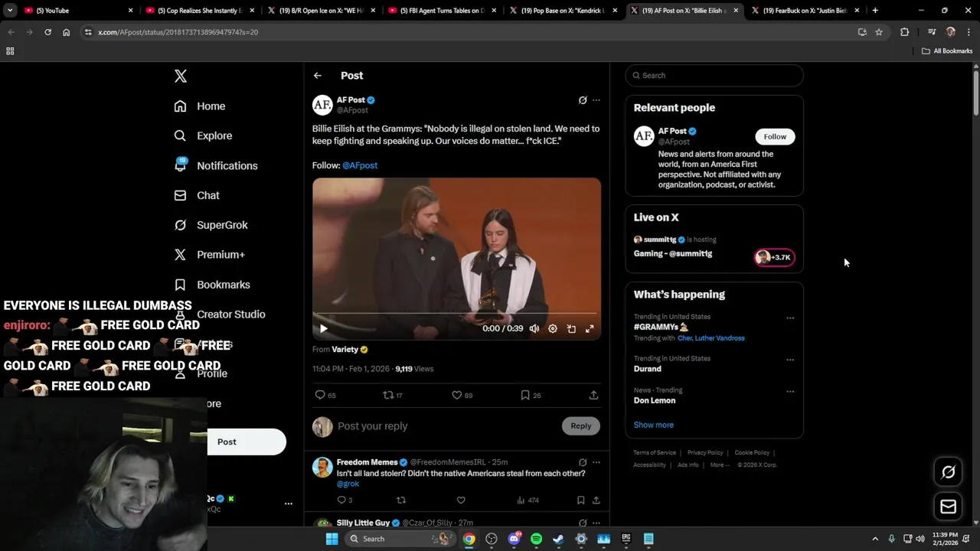
Task: Open the More link in footer
Action: click(x=719, y=465)
